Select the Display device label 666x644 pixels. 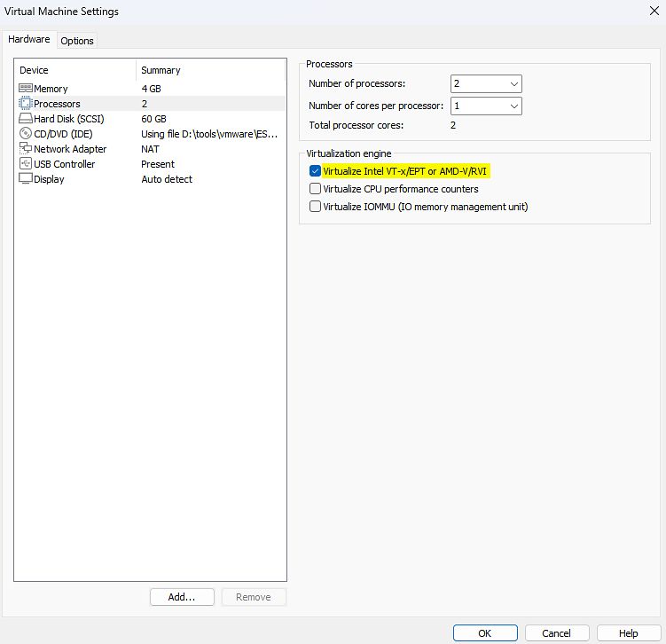[x=49, y=179]
